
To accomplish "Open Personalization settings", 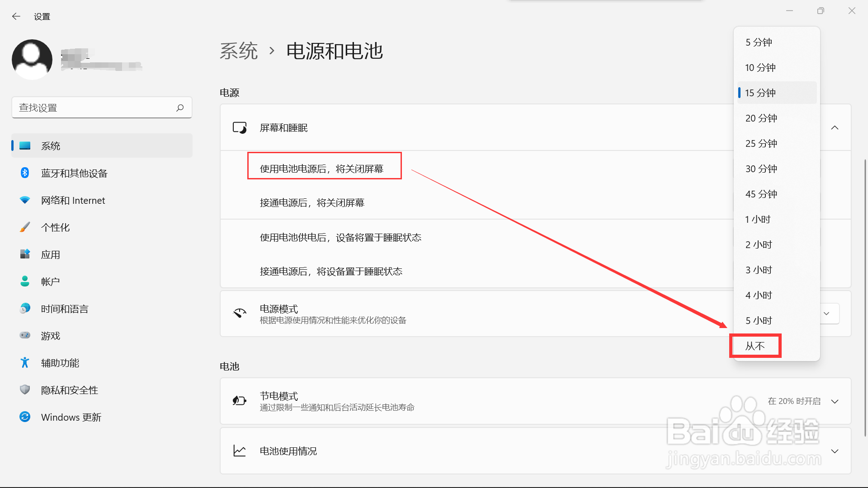I will click(56, 227).
